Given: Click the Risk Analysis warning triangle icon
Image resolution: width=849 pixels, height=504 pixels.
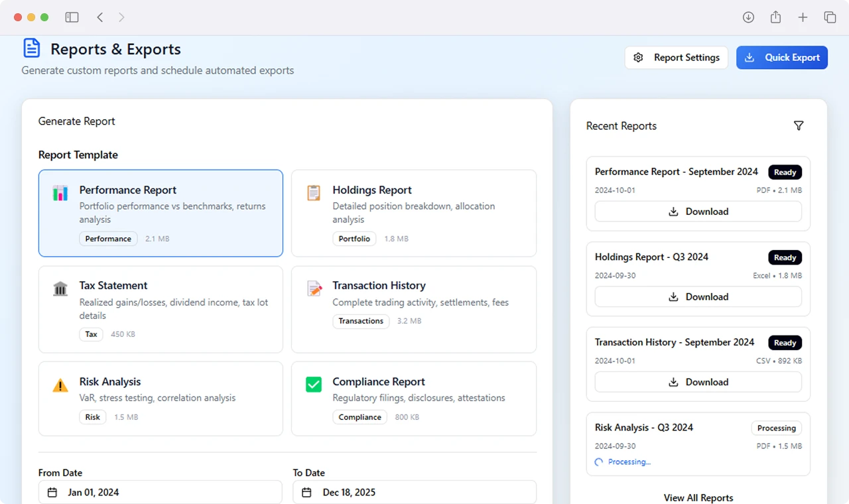Looking at the screenshot, I should 60,385.
